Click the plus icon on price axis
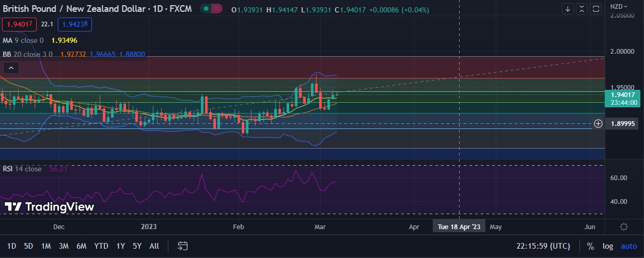This screenshot has width=644, height=258. 598,123
